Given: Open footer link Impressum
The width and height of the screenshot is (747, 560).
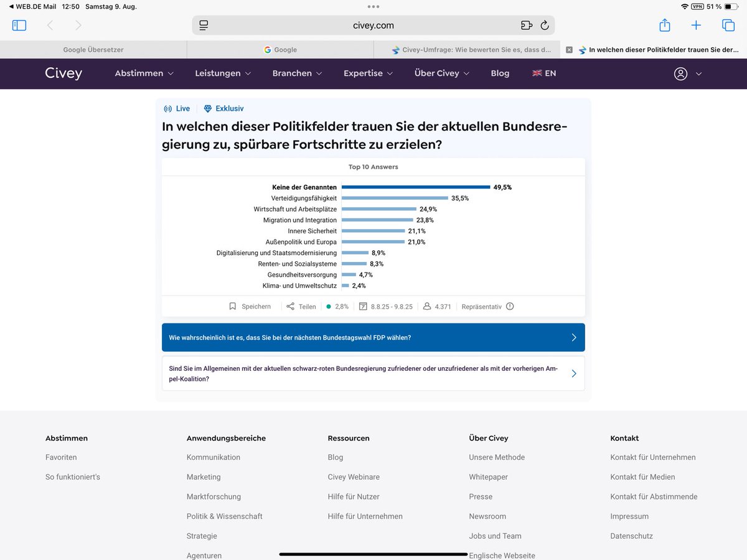Looking at the screenshot, I should 629,516.
